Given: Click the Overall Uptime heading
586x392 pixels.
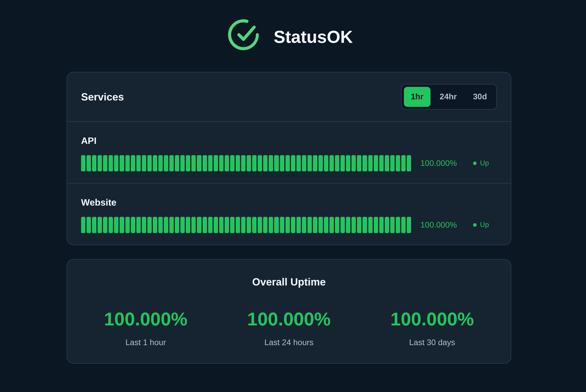Looking at the screenshot, I should [x=289, y=282].
